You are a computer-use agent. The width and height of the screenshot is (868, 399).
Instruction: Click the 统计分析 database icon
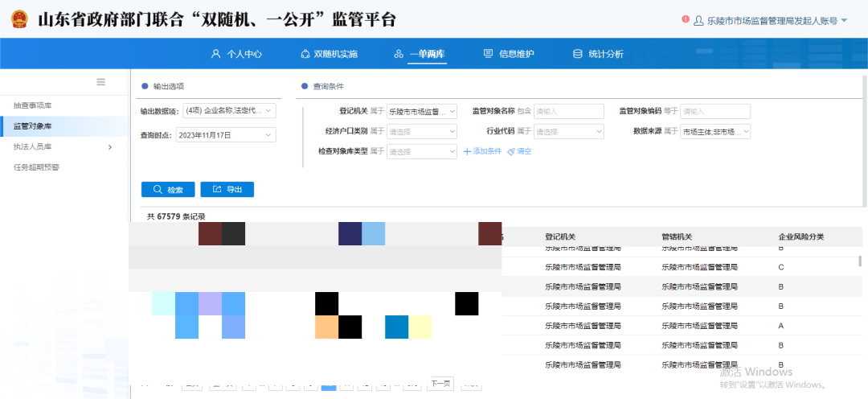pos(577,54)
